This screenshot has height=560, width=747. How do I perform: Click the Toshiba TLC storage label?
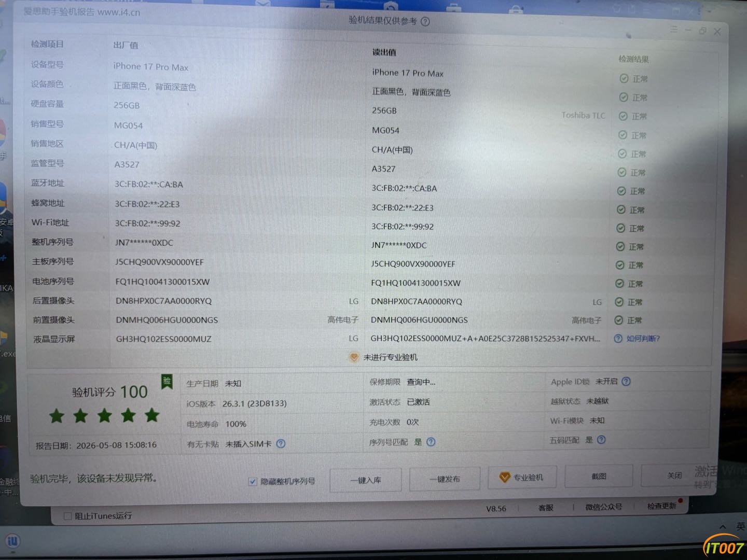coord(583,115)
